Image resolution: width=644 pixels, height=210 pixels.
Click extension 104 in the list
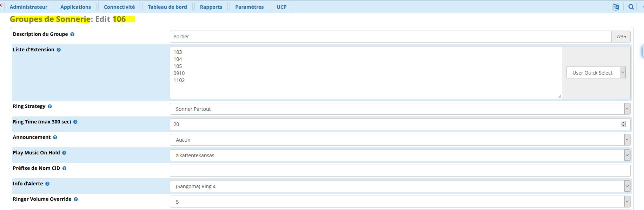[178, 59]
